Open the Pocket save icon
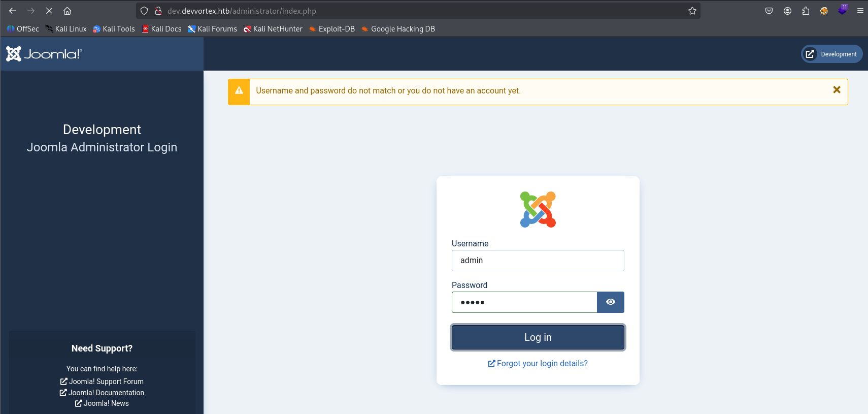 (769, 11)
